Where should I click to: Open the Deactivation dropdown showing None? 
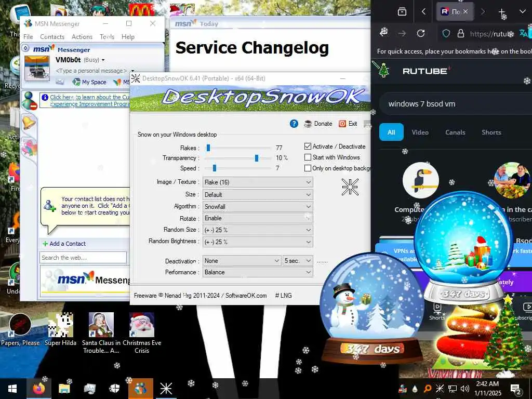click(x=242, y=261)
